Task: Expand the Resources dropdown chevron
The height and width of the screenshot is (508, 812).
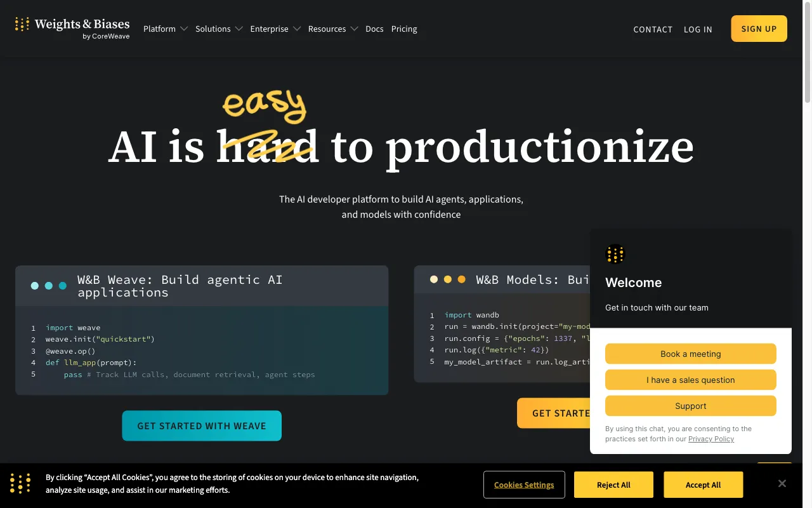Action: pos(354,29)
